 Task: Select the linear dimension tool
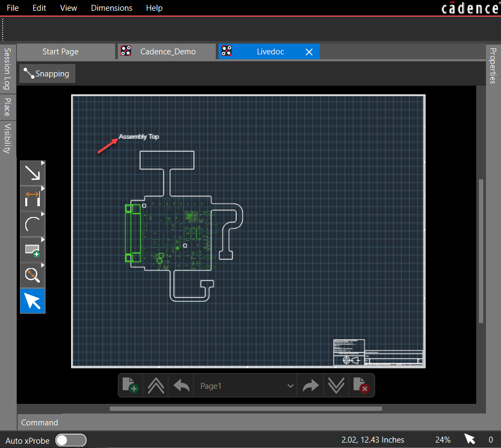point(32,199)
